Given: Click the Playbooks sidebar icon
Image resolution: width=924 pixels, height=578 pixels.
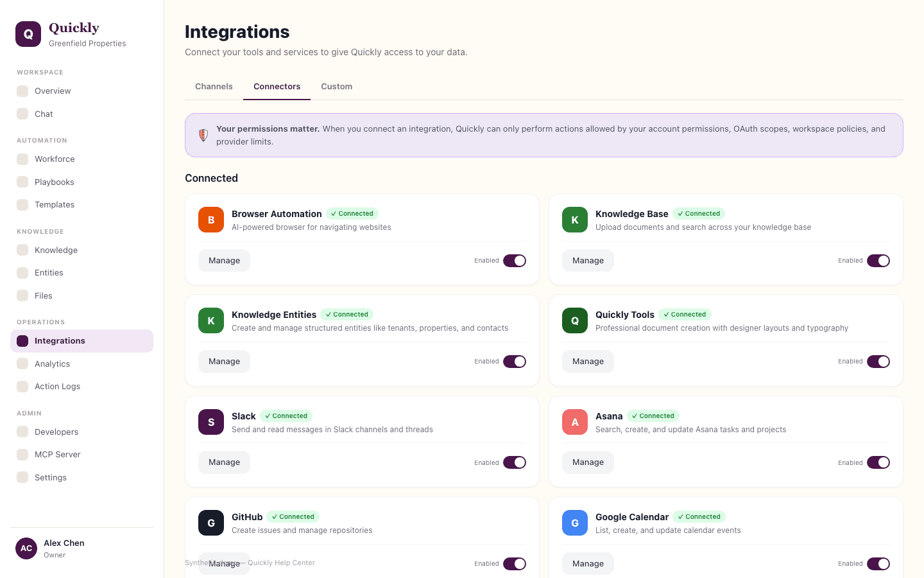Looking at the screenshot, I should (x=22, y=182).
